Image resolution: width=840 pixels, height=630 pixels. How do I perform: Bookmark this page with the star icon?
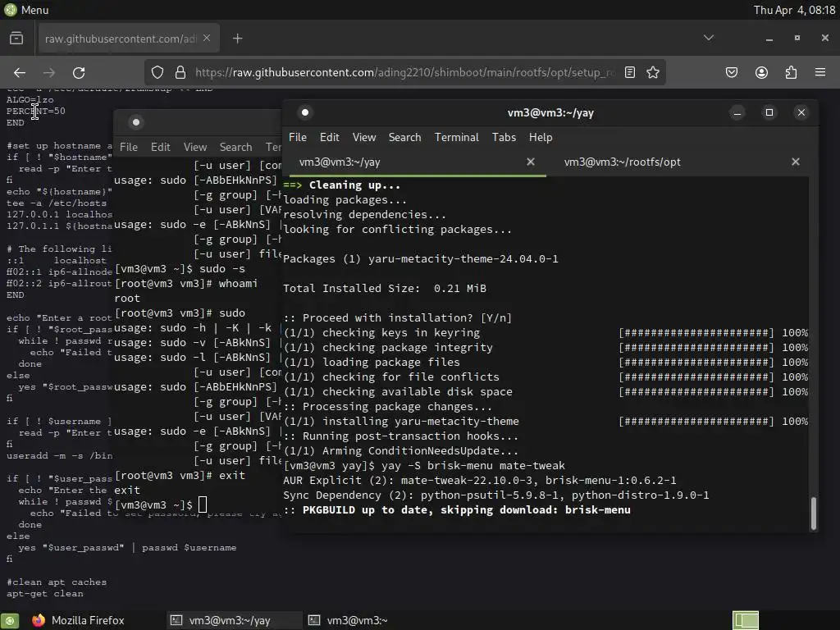pos(652,72)
